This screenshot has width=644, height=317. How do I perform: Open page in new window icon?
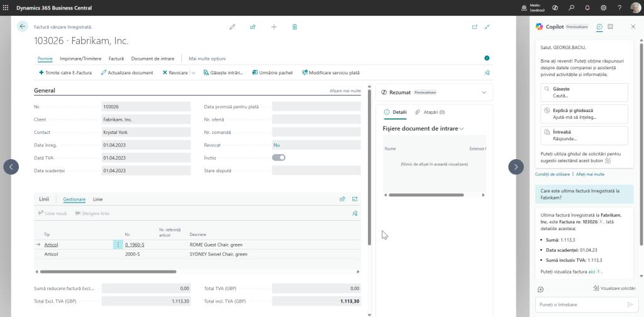pos(474,26)
